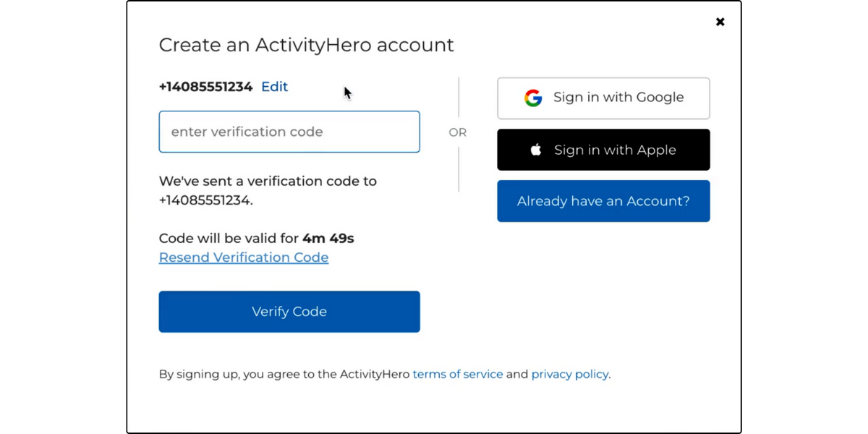Click the phone number in the sent-code message
The width and height of the screenshot is (868, 434).
[205, 200]
